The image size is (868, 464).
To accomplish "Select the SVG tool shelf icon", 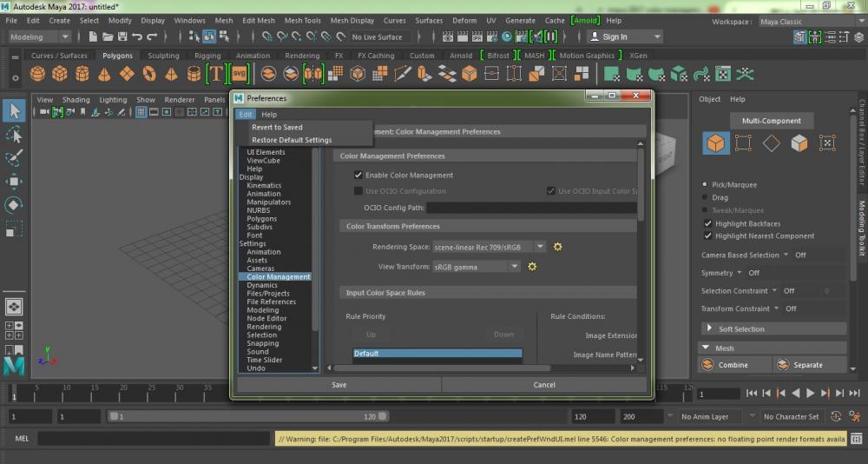I will [239, 74].
